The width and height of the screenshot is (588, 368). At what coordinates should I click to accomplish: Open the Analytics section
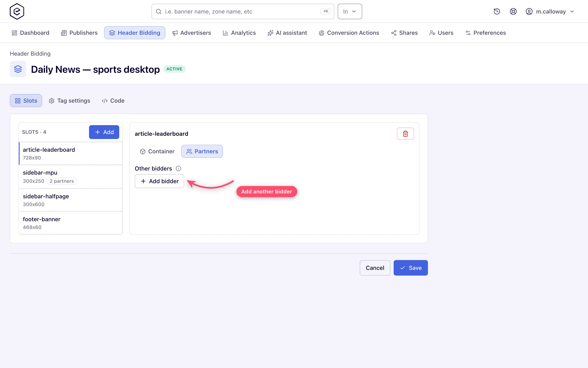(239, 33)
